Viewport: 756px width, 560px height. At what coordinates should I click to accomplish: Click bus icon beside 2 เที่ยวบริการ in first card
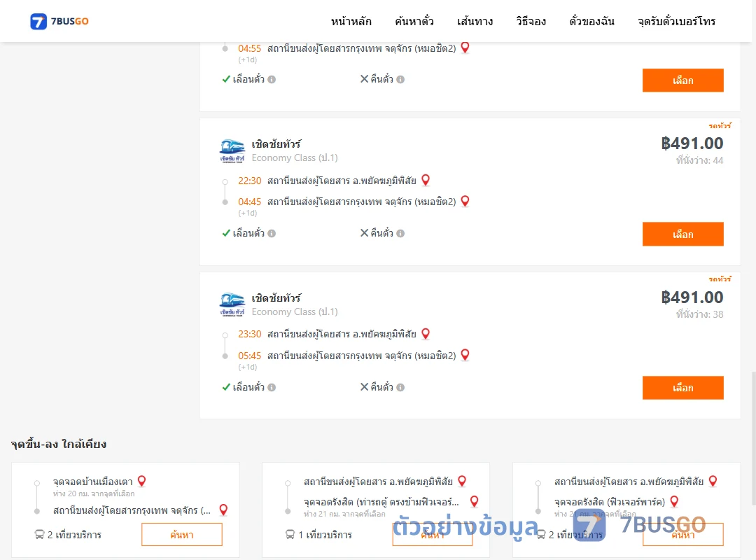pyautogui.click(x=39, y=534)
